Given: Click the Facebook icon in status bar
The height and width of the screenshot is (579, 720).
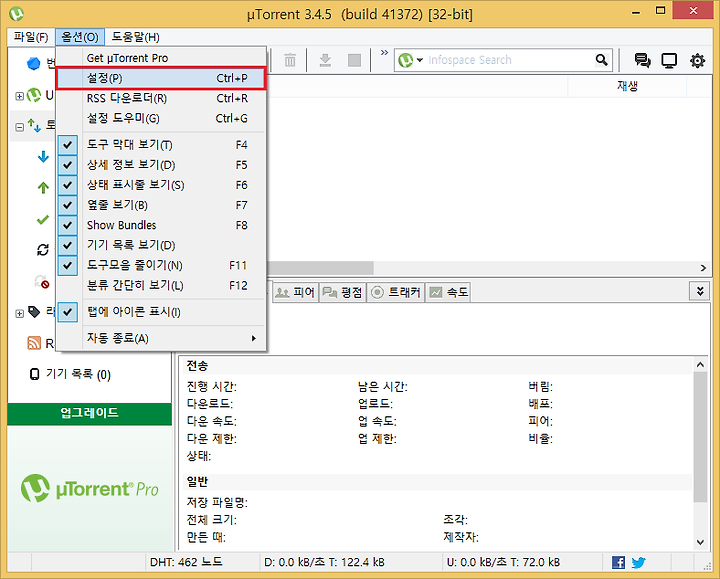Looking at the screenshot, I should point(619,562).
